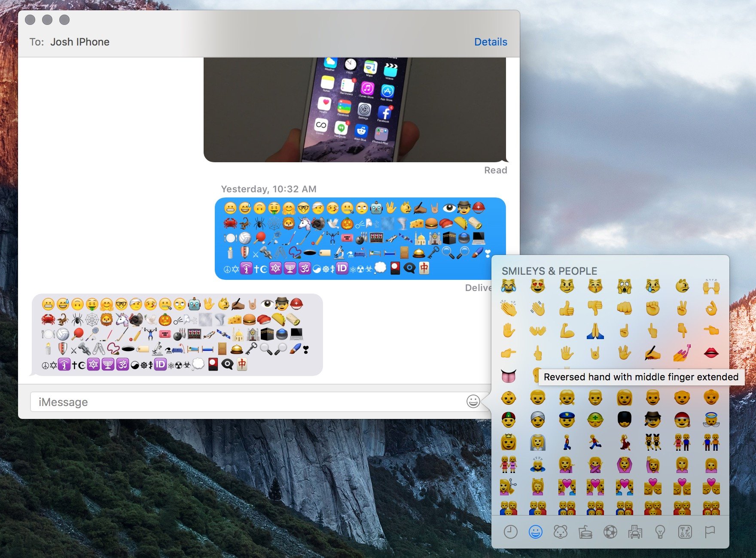Insert the Santa Claus emoji
The image size is (756, 558).
tap(682, 420)
